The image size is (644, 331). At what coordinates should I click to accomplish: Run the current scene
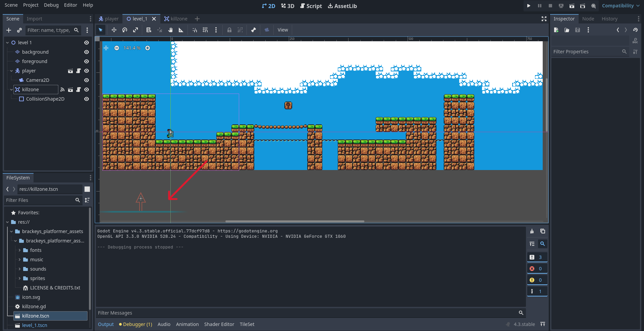tap(572, 6)
